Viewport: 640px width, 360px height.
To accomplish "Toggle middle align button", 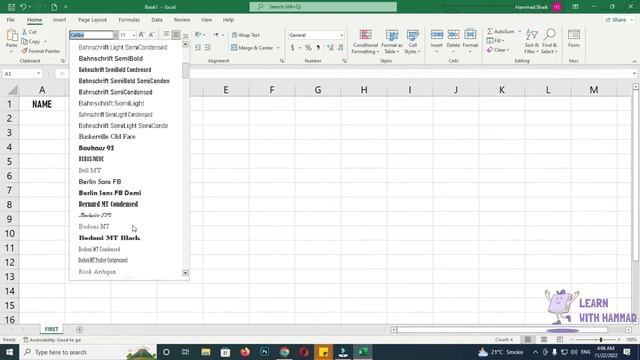I will pyautogui.click(x=176, y=35).
